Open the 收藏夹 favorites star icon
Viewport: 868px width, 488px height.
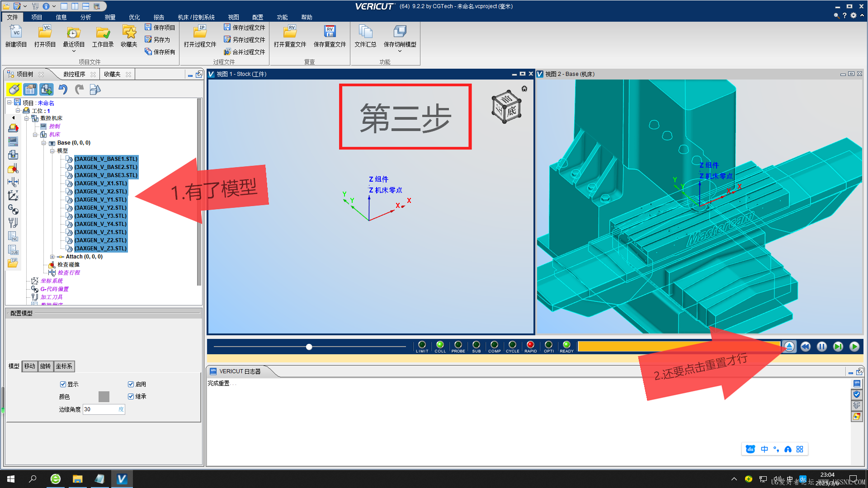(x=129, y=33)
